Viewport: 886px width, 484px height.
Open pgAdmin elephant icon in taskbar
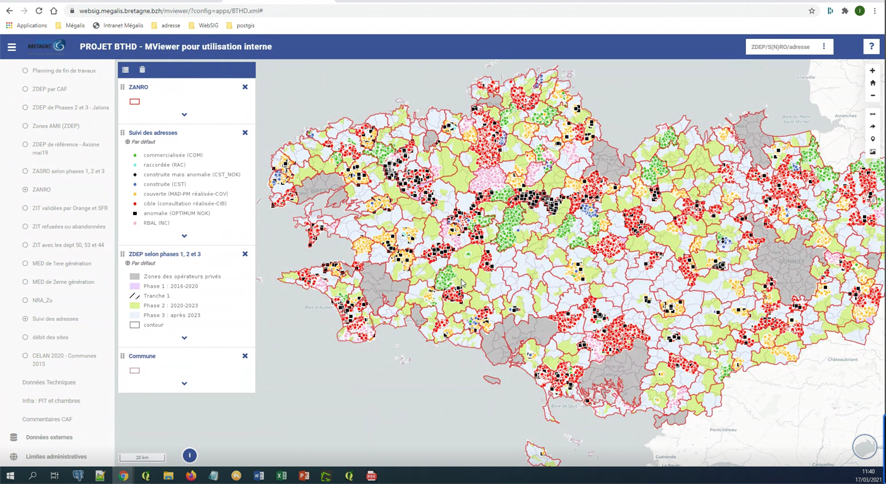(78, 476)
